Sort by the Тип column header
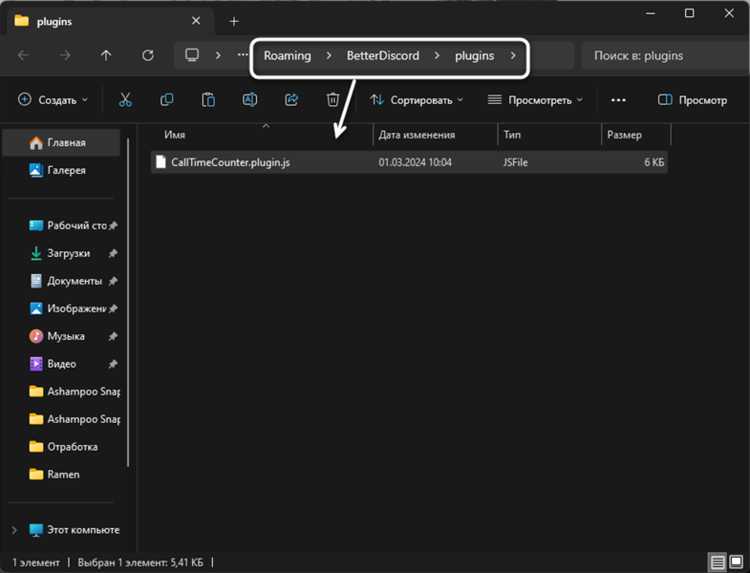 coord(549,135)
